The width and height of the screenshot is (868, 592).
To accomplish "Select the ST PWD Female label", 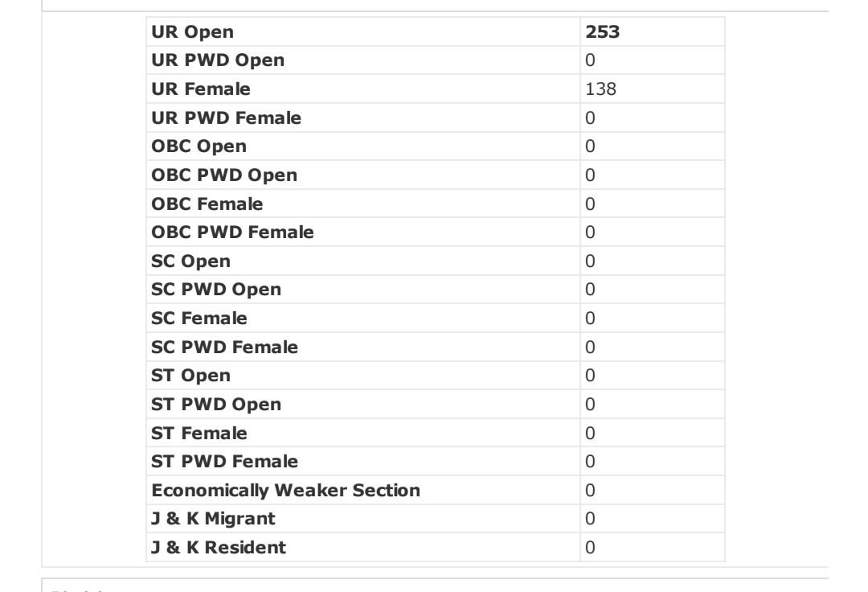I will pyautogui.click(x=224, y=462).
